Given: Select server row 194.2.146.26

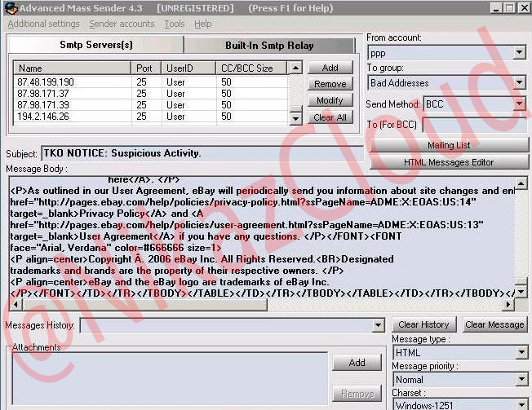Looking at the screenshot, I should 151,117.
